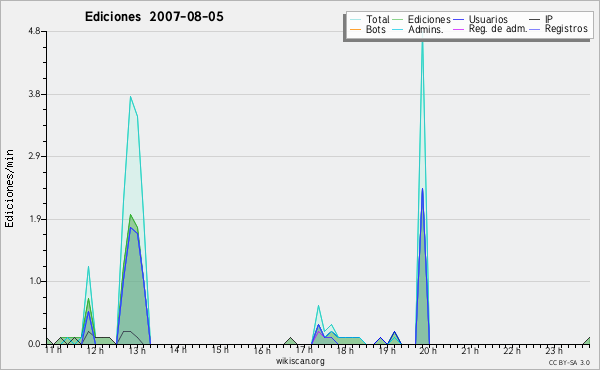
Task: Click the '21 h' x-axis label
Action: pos(470,350)
